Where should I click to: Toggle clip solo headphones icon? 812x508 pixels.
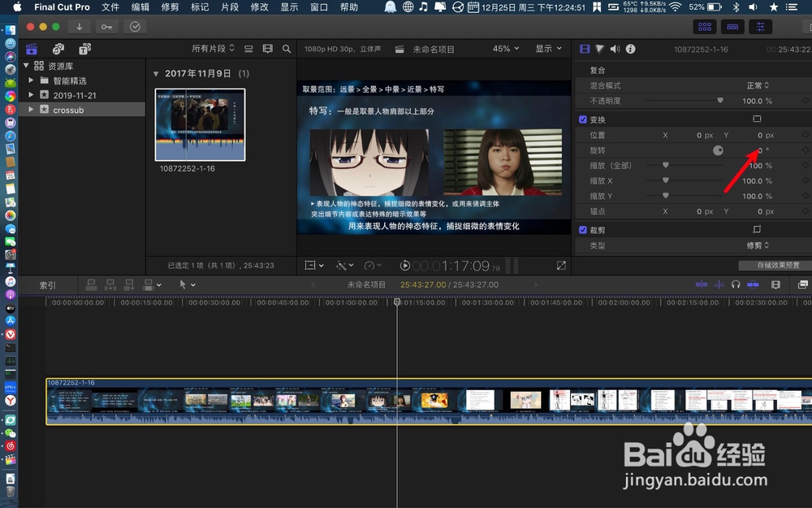[x=736, y=284]
